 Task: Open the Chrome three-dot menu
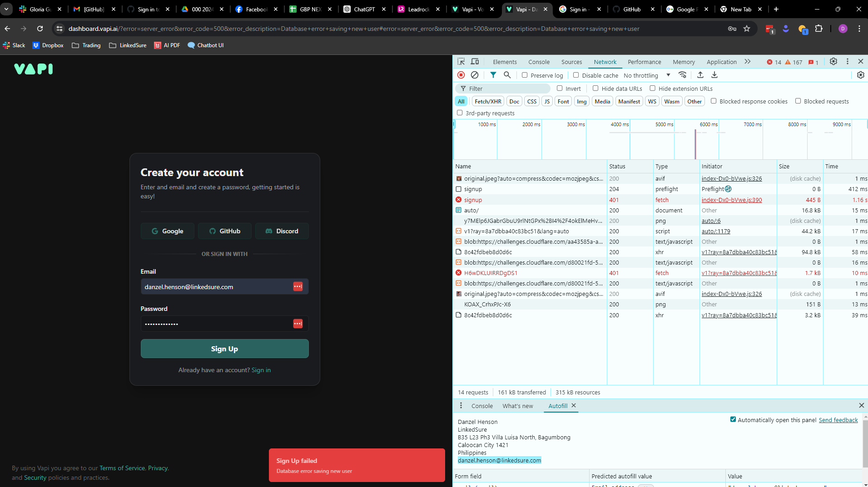859,29
